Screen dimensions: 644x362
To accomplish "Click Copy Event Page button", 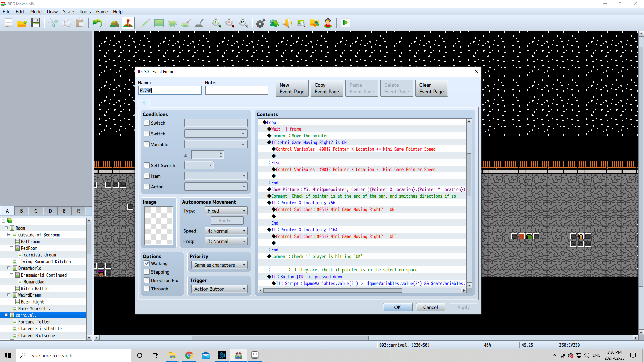I will click(327, 88).
